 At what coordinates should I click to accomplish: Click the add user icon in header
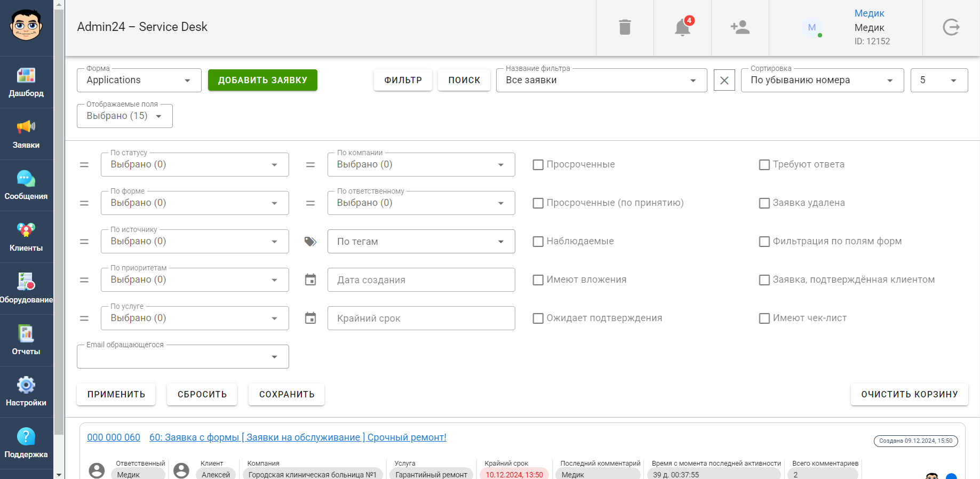740,27
